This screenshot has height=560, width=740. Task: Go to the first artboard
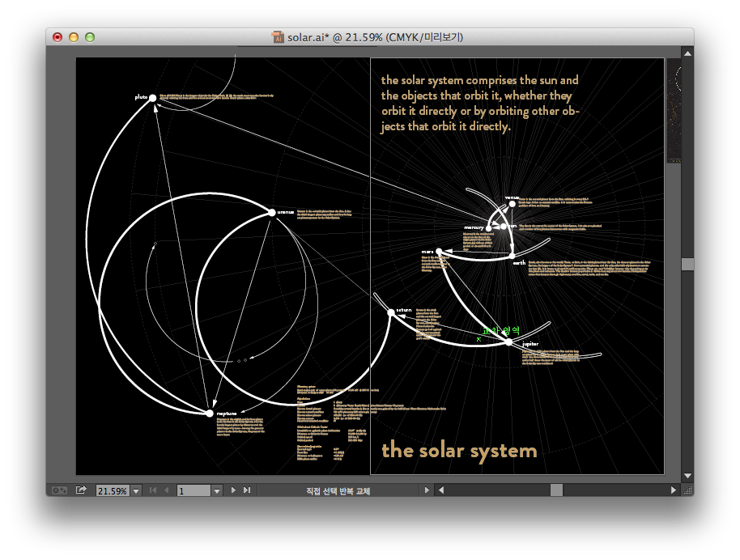(153, 490)
